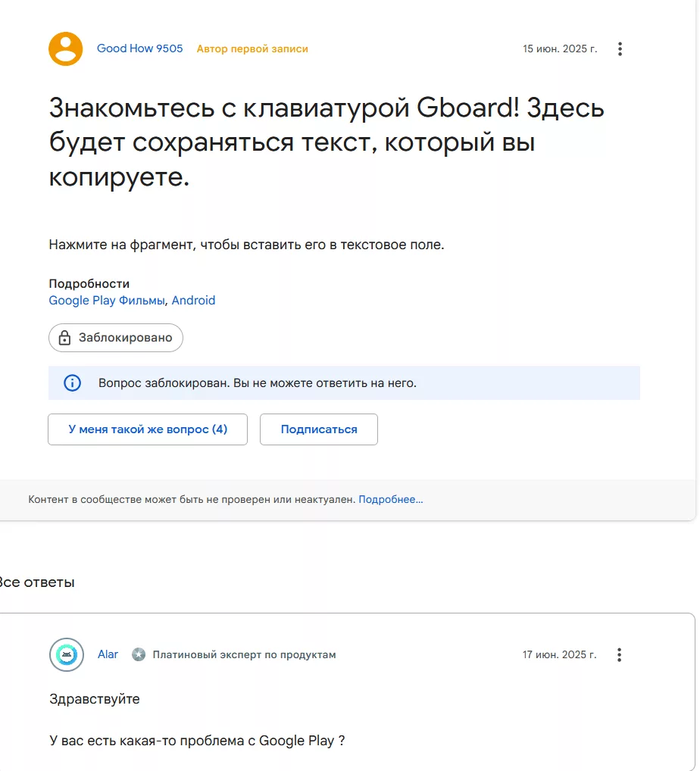The width and height of the screenshot is (700, 771).
Task: Open the Alar username link
Action: click(108, 654)
